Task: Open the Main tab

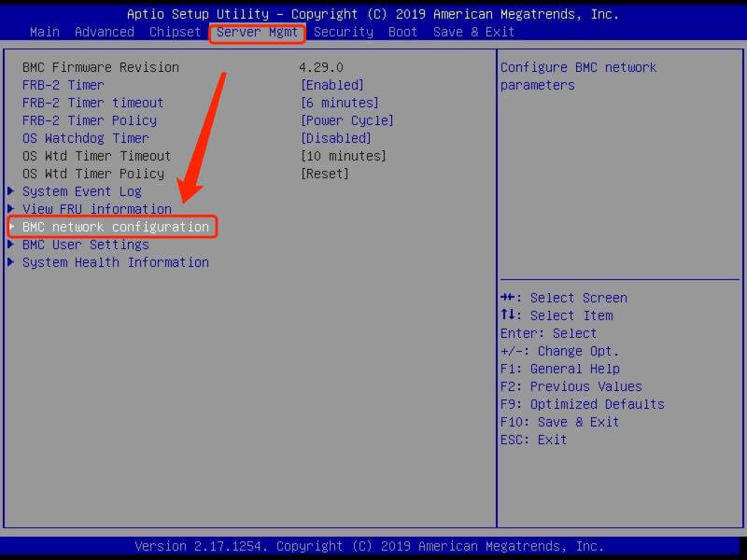Action: click(45, 32)
